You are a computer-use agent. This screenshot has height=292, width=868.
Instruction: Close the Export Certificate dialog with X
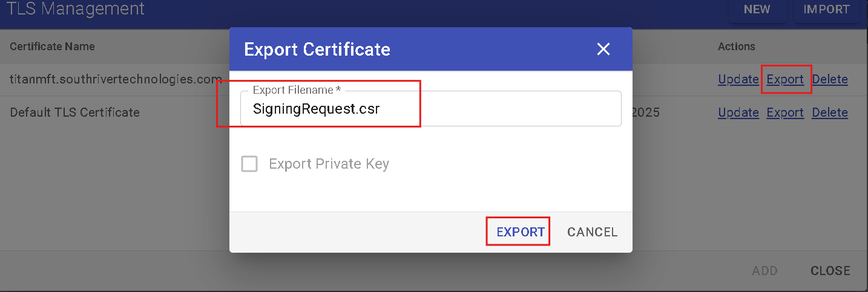(x=603, y=49)
